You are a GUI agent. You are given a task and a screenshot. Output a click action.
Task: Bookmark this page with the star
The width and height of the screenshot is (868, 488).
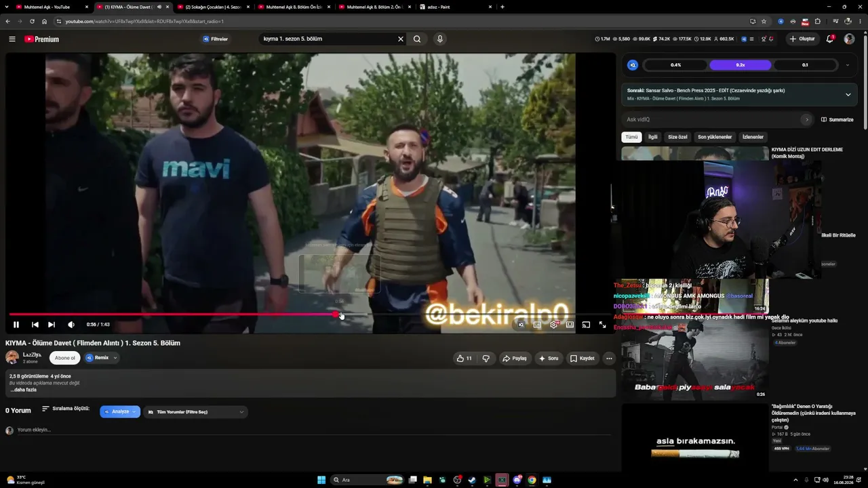click(764, 21)
